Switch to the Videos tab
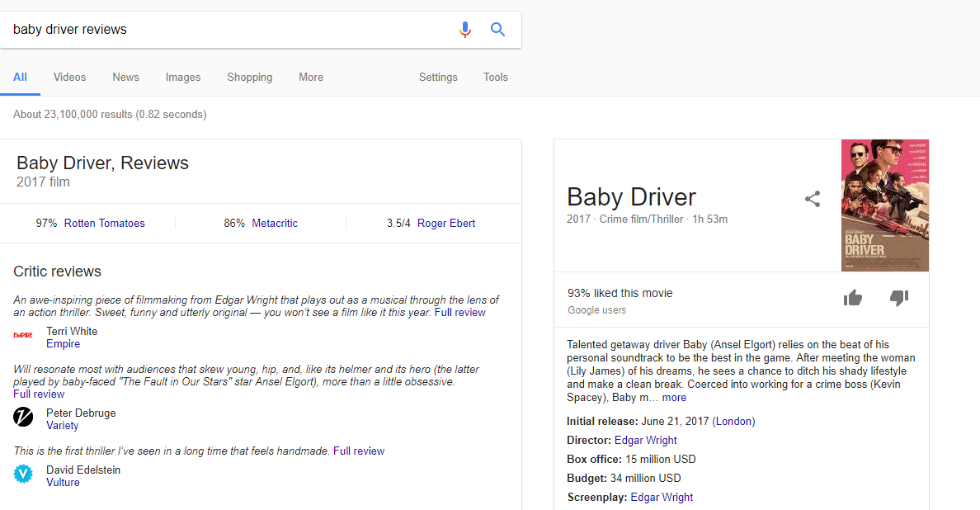This screenshot has width=980, height=510. [69, 78]
